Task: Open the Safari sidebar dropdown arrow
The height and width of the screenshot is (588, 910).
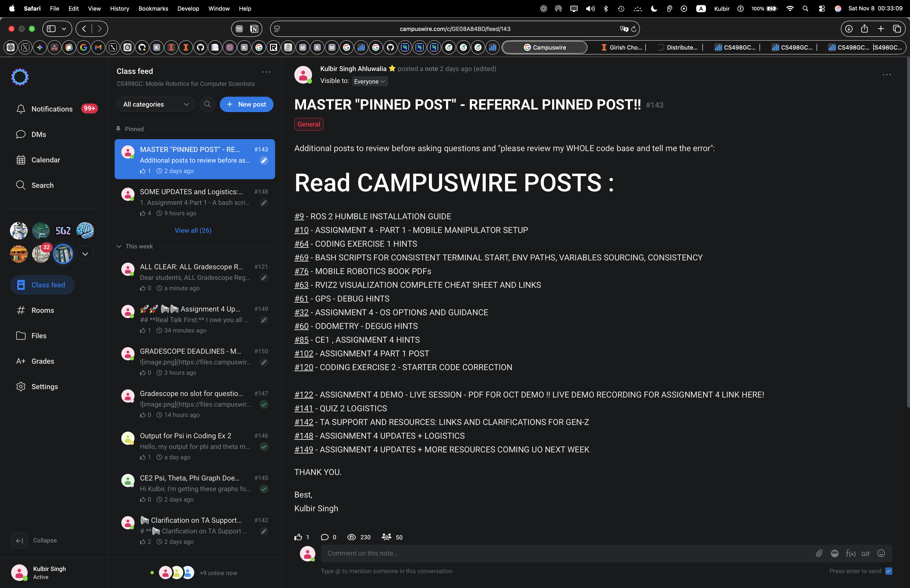Action: (x=64, y=29)
